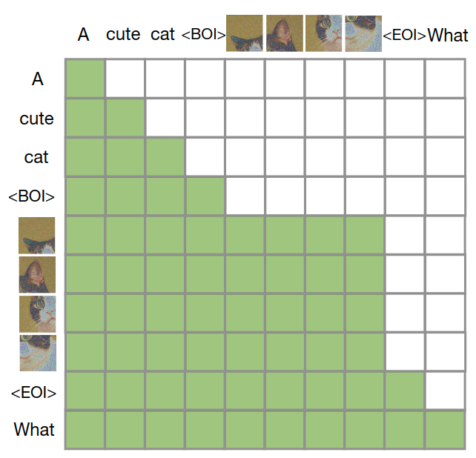The width and height of the screenshot is (476, 458).
Task: Click the third cat eye patch in the top header
Action: [x=324, y=33]
